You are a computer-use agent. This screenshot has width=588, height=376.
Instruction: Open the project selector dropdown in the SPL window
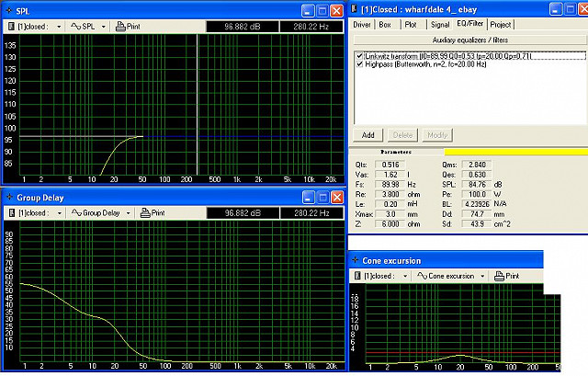(x=59, y=27)
